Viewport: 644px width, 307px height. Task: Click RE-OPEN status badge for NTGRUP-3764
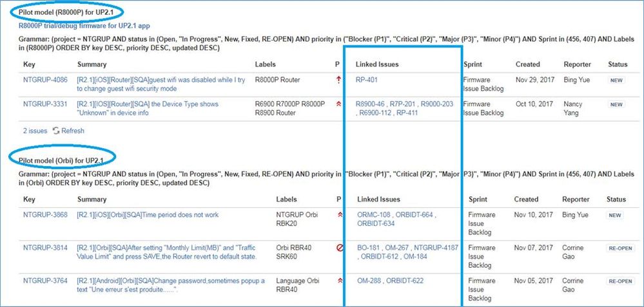[x=620, y=281]
